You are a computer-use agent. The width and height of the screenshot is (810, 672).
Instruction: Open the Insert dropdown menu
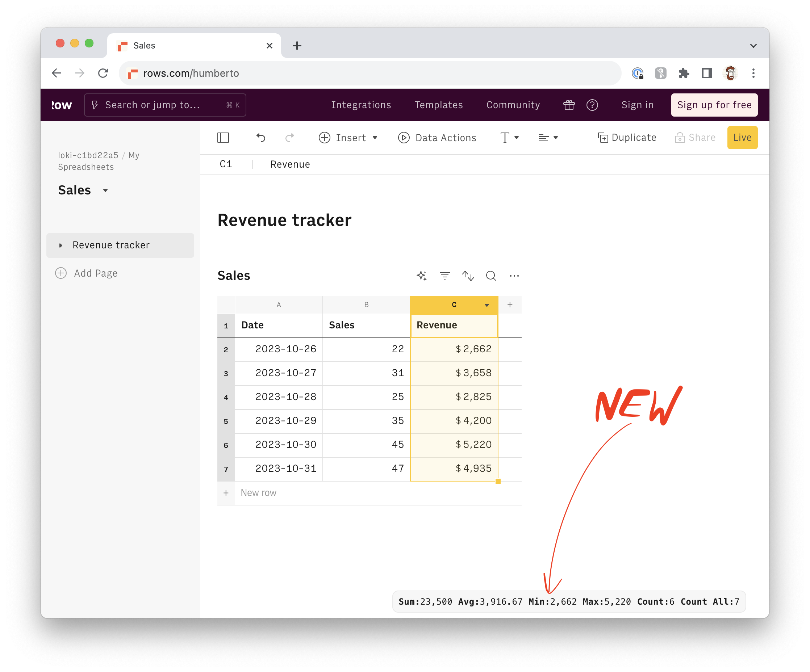click(x=348, y=138)
